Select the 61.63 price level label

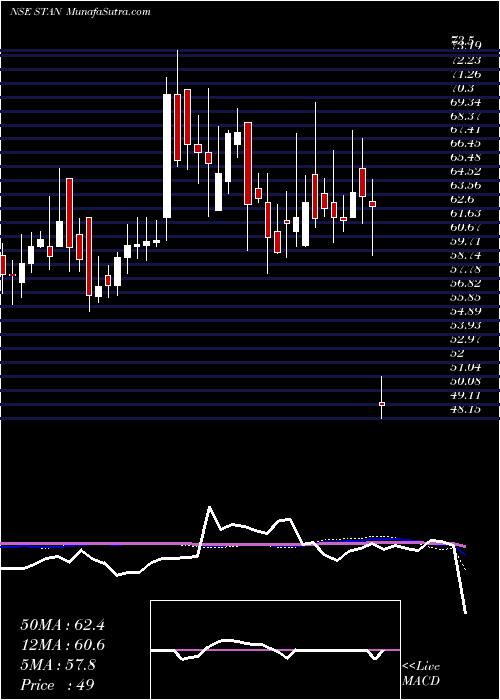(466, 213)
